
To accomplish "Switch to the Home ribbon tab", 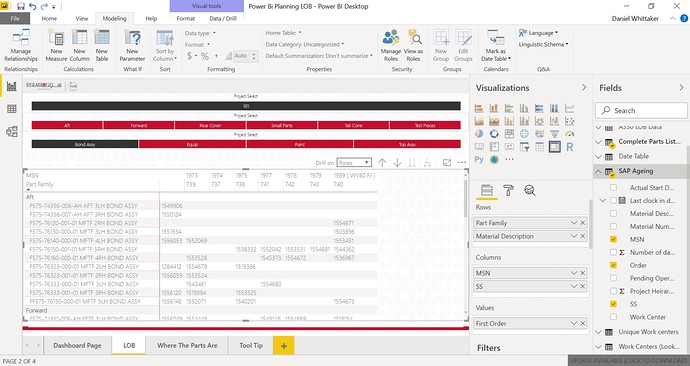I will (x=49, y=18).
